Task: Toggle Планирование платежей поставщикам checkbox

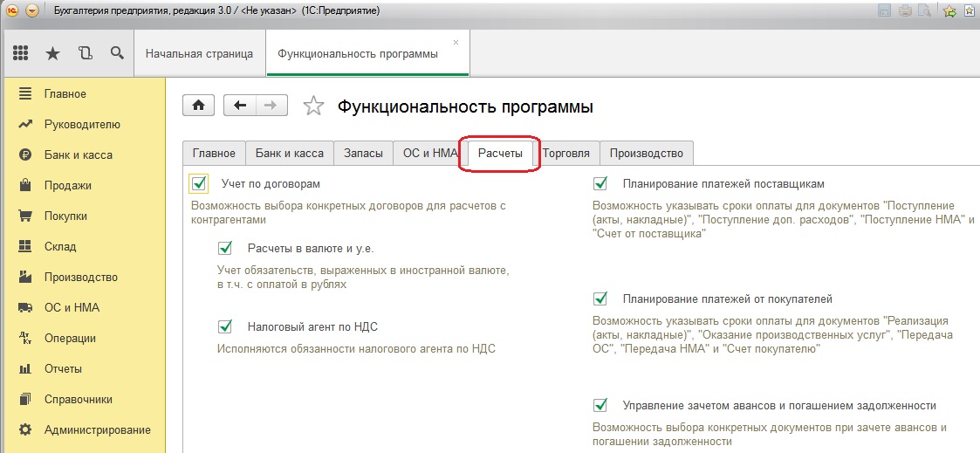Action: [600, 183]
